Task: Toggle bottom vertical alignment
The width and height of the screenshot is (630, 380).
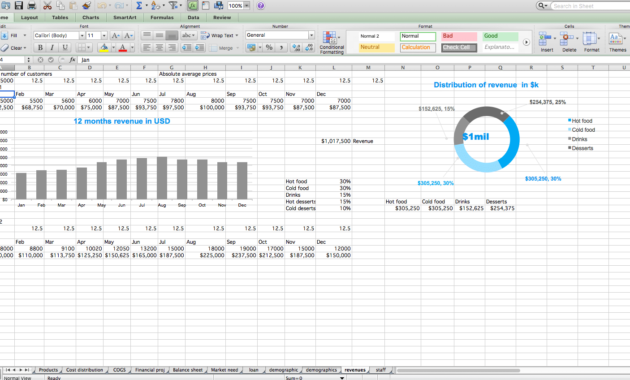Action: [x=172, y=35]
